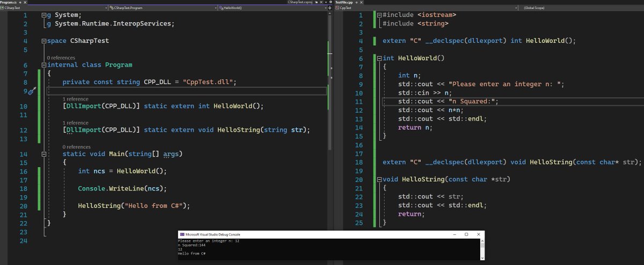Click 'int ncs = HelloWorld();' line
The width and height of the screenshot is (644, 265).
point(122,171)
